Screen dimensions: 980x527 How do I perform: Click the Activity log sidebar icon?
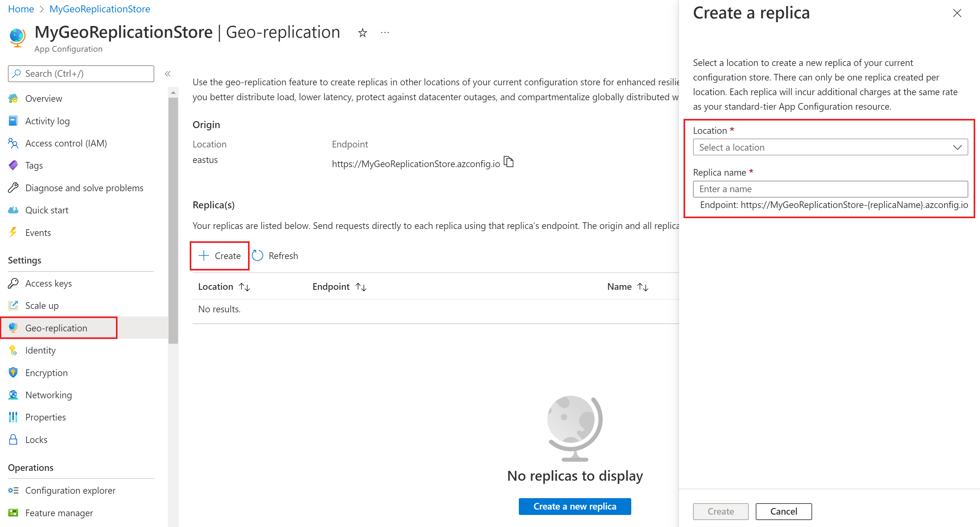tap(12, 121)
